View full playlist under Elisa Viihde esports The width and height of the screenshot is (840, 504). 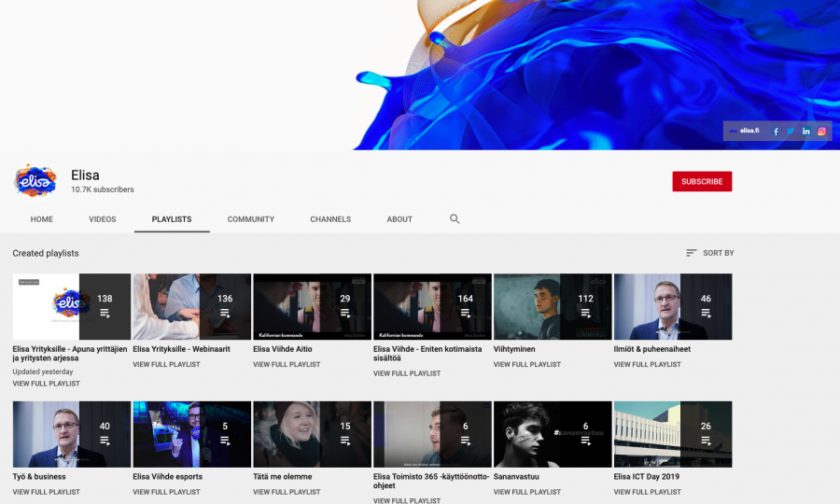[167, 492]
